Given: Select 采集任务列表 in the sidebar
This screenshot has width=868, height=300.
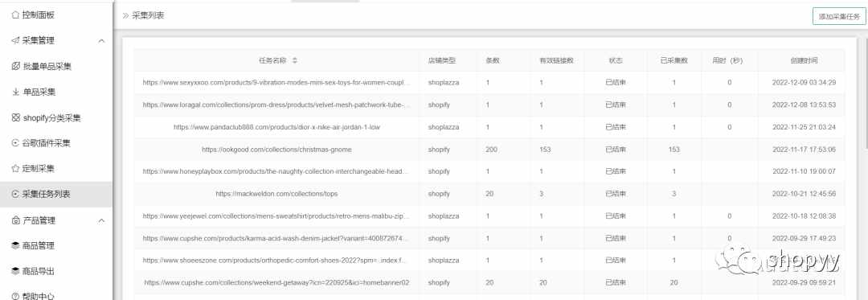Looking at the screenshot, I should point(56,195).
